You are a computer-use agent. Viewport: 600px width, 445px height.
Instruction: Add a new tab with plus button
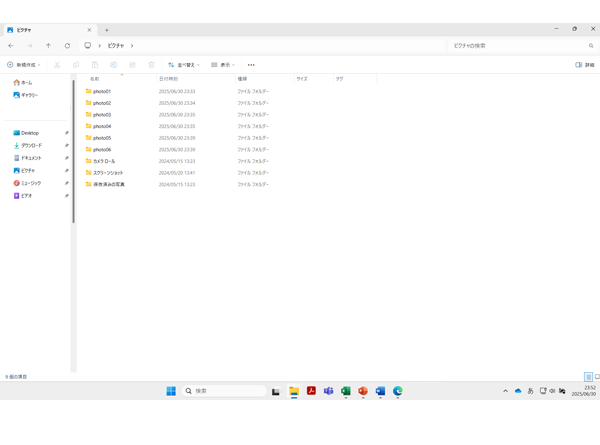click(x=107, y=30)
